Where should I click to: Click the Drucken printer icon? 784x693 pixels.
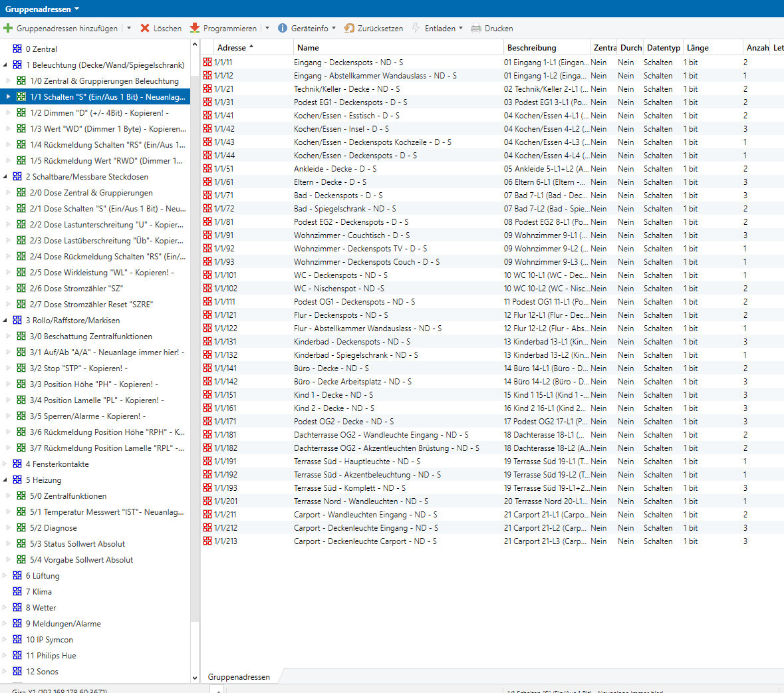(476, 29)
